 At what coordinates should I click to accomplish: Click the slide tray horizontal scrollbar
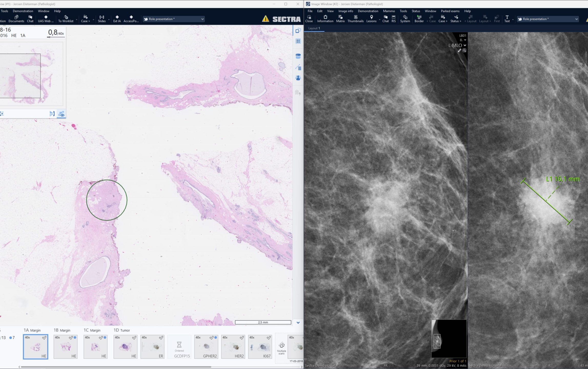(116, 367)
